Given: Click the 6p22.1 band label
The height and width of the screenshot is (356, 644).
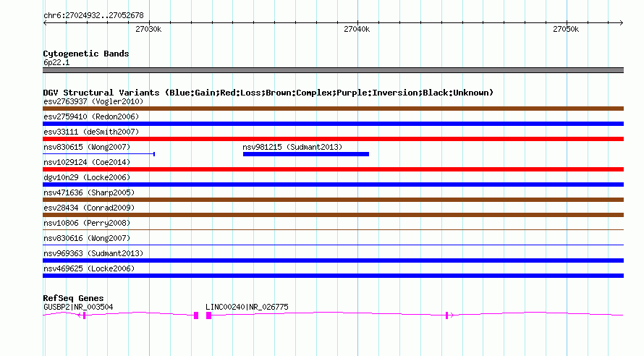Looking at the screenshot, I should (56, 62).
